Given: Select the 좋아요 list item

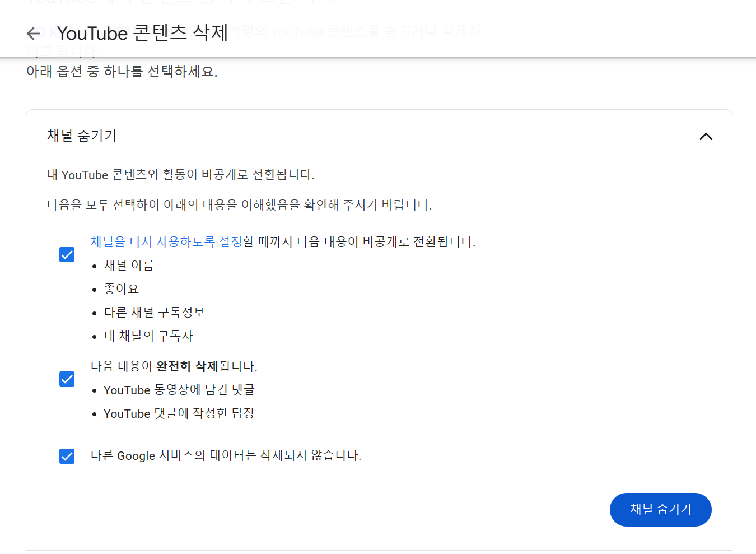Looking at the screenshot, I should 122,289.
